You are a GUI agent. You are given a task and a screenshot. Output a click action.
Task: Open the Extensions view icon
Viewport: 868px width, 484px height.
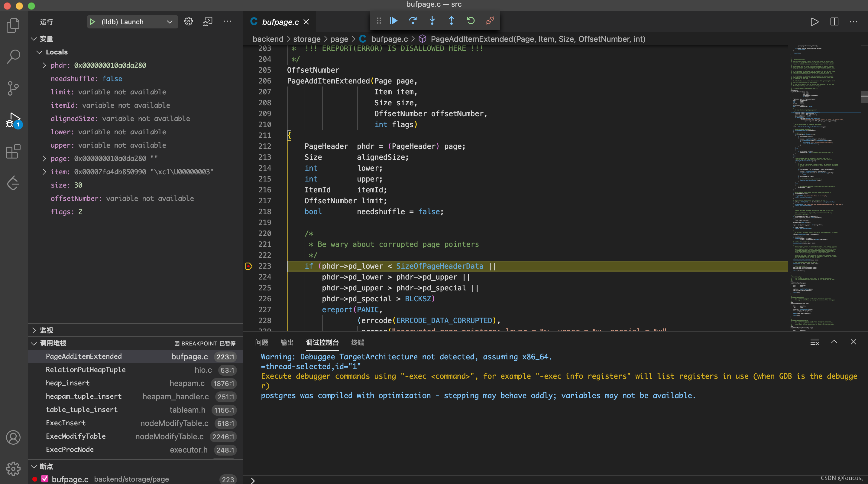[x=13, y=152]
